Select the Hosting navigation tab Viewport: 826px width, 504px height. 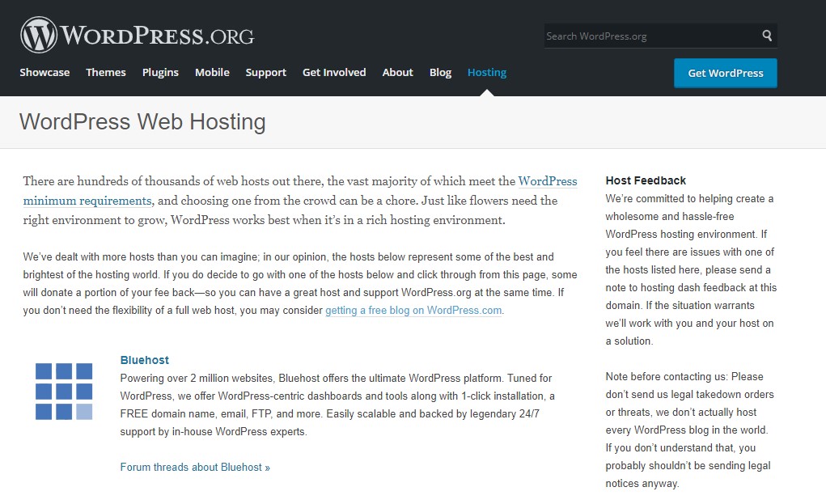pos(487,72)
